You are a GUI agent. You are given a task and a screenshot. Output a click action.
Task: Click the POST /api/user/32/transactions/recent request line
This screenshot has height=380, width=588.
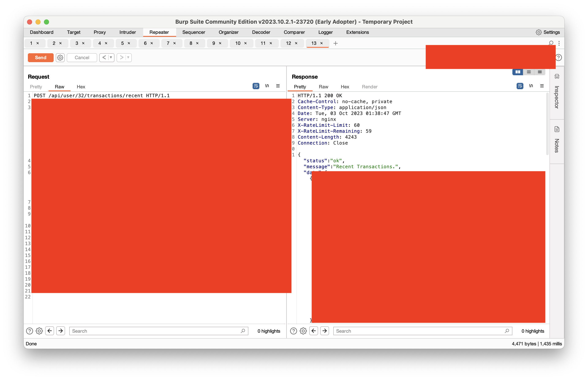[102, 96]
